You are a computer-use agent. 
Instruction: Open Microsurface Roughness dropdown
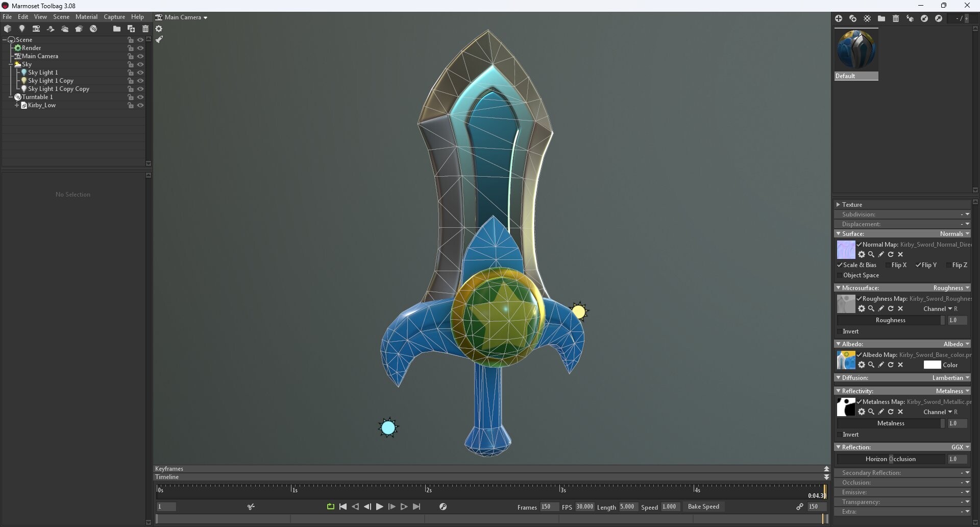951,288
